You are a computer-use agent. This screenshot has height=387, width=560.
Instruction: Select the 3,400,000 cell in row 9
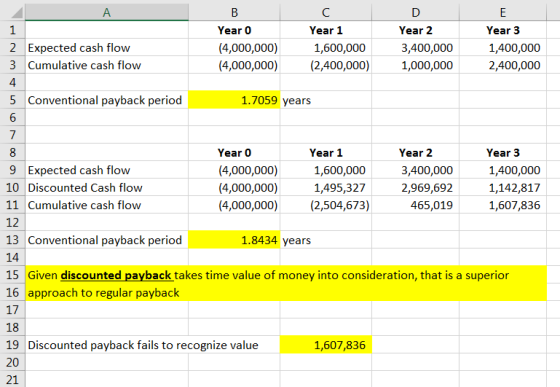(x=415, y=170)
